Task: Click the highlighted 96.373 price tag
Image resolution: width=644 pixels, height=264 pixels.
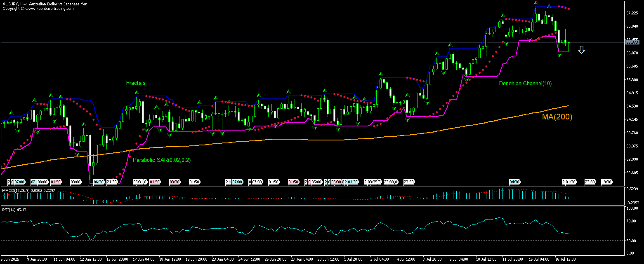Action: [x=632, y=42]
